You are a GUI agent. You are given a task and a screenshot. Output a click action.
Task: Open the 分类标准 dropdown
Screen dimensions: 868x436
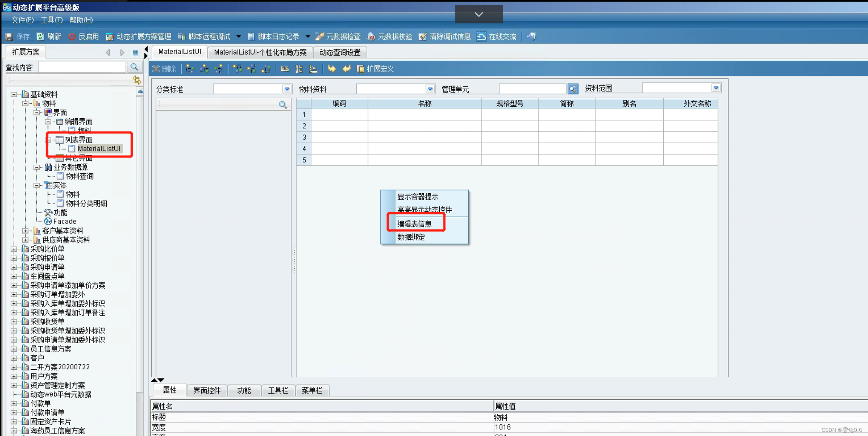click(287, 89)
